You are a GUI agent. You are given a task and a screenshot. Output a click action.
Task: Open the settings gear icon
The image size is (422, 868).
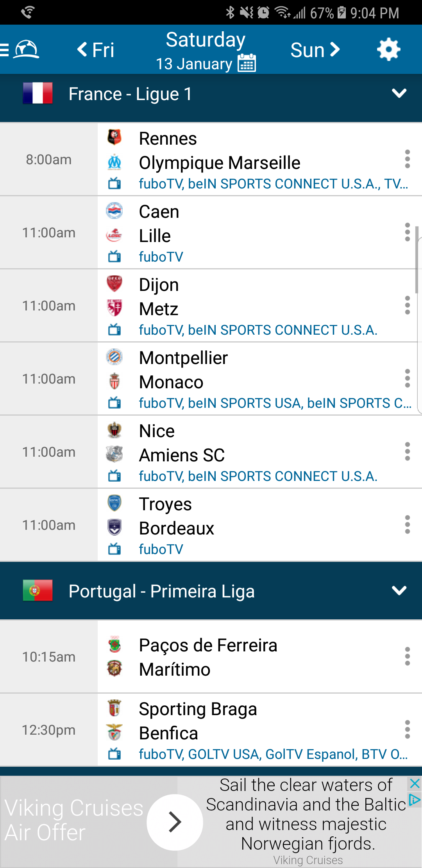point(388,50)
